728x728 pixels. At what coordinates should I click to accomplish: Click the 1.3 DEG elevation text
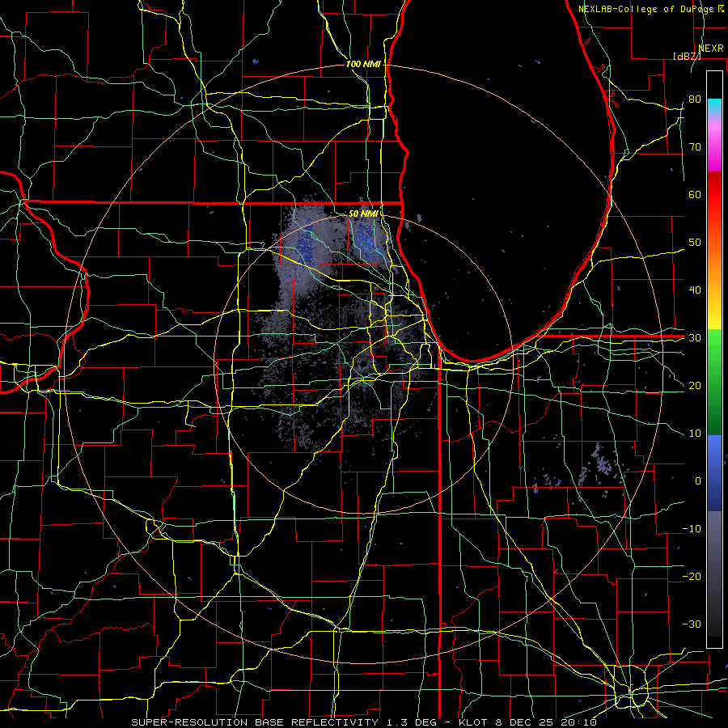[x=412, y=722]
